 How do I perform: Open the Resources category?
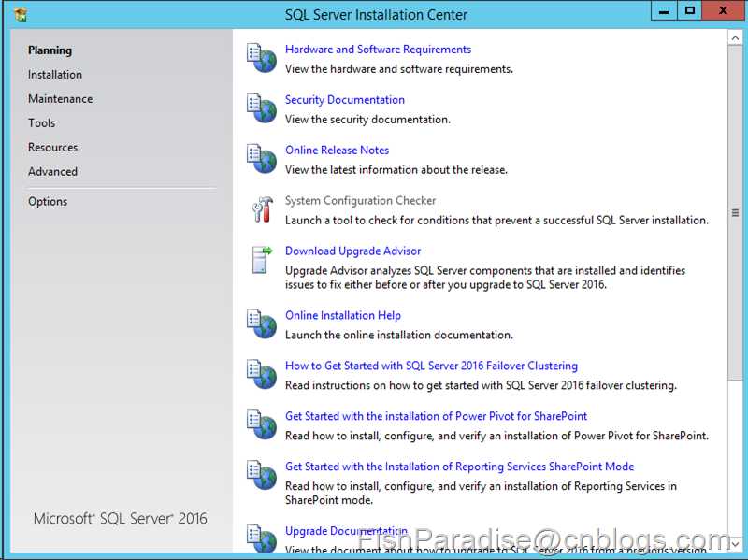(53, 148)
